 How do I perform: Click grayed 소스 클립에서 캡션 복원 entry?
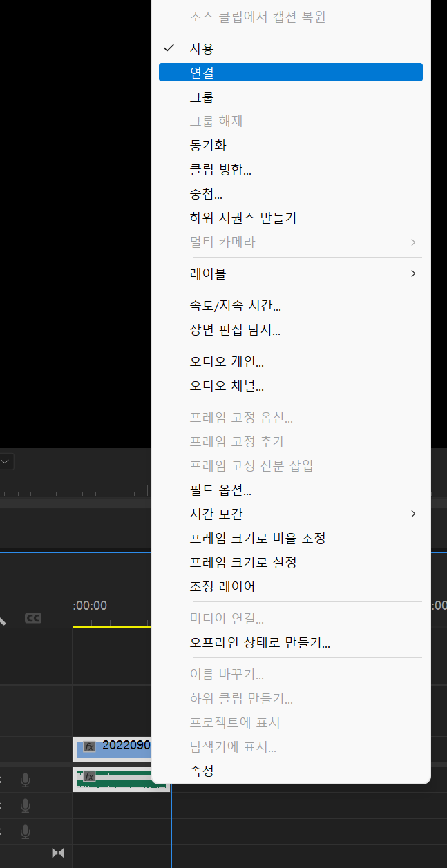pos(290,17)
